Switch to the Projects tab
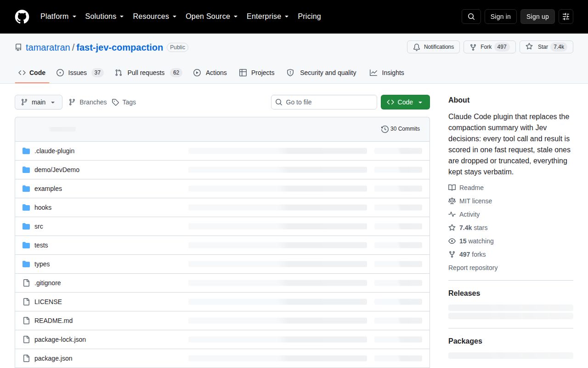Screen dimensions: 588x368 (257, 73)
